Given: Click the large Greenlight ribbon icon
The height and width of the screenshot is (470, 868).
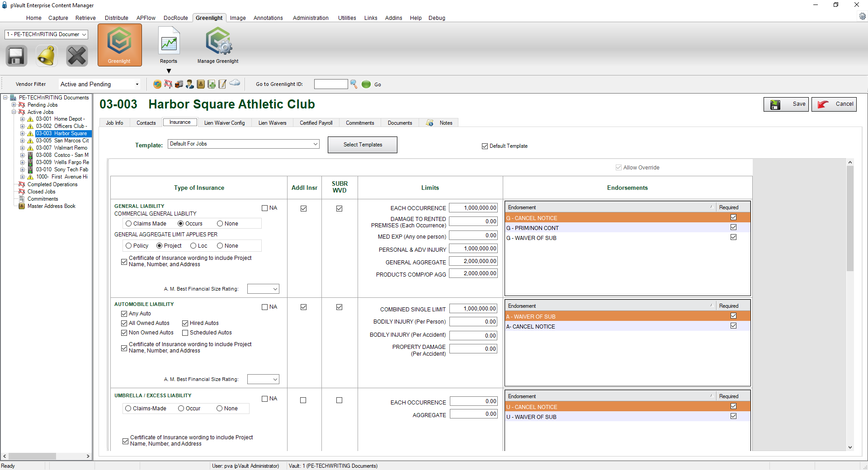Looking at the screenshot, I should (x=119, y=45).
